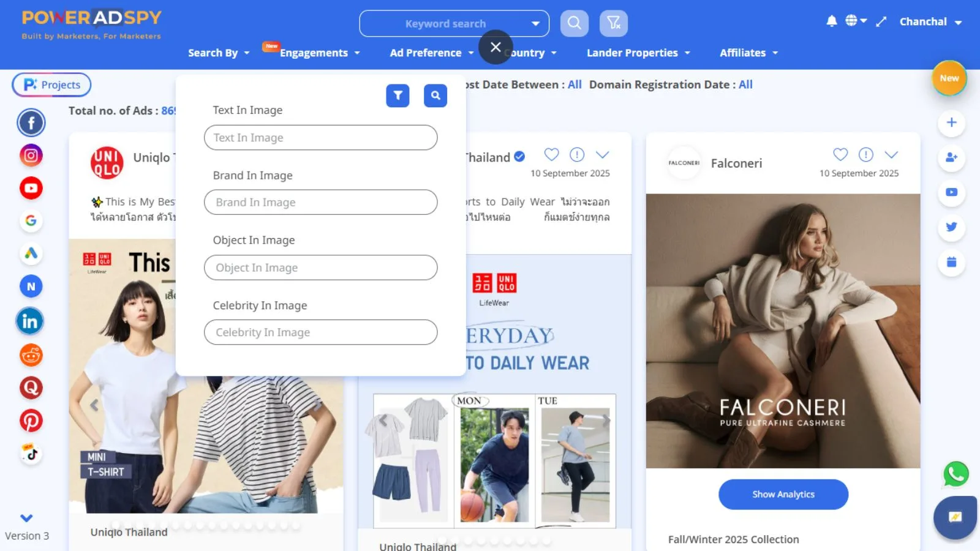Open the notifications bell
This screenshot has width=980, height=551.
[832, 21]
